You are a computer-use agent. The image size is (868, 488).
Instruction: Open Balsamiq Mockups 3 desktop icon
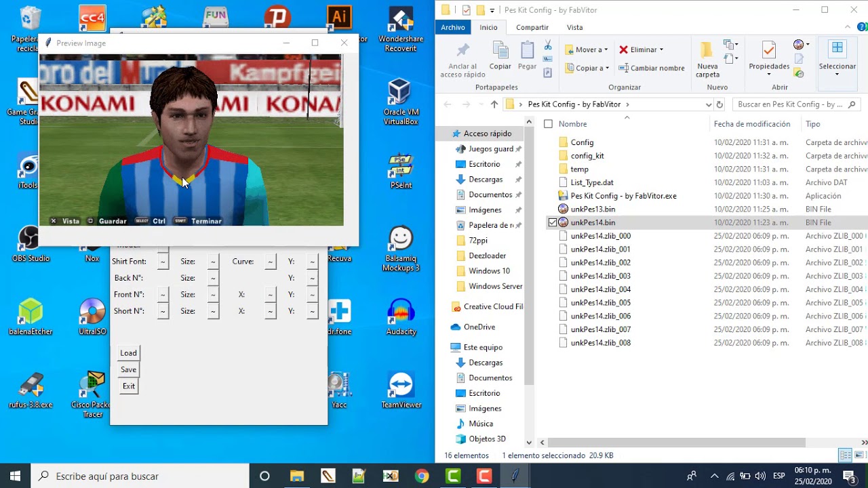[401, 249]
